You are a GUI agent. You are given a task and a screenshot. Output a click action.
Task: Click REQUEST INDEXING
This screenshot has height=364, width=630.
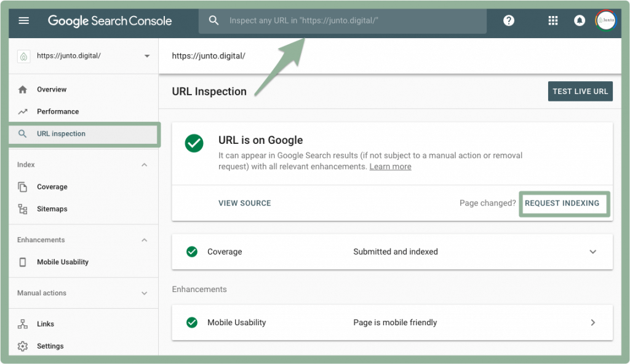coord(562,204)
